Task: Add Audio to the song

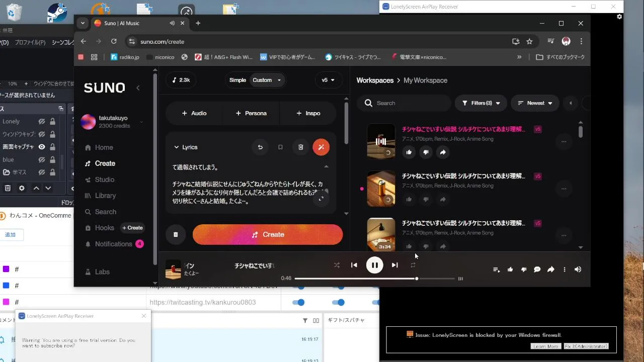Action: coord(194,113)
